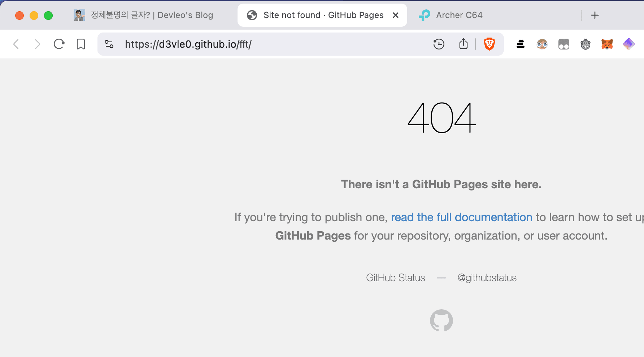Open the Wayback Machine history icon
The image size is (644, 357).
tap(439, 44)
